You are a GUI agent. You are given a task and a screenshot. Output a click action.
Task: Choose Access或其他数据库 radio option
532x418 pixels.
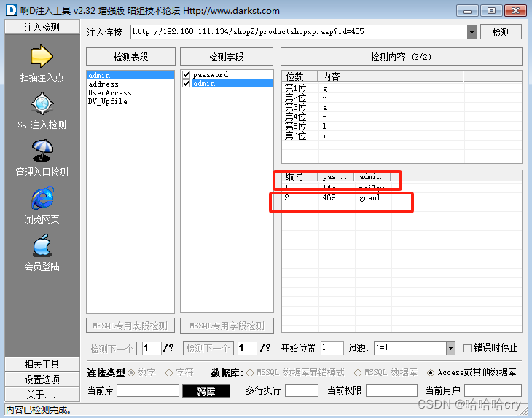coord(431,373)
